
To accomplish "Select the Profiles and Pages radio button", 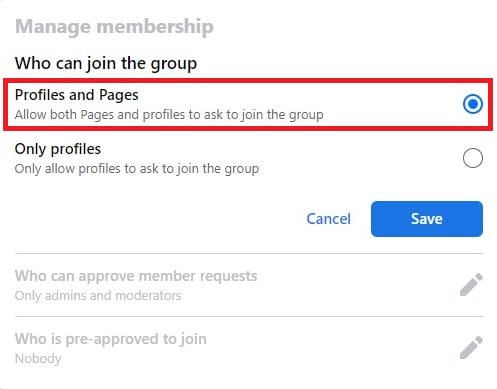I will pyautogui.click(x=473, y=104).
